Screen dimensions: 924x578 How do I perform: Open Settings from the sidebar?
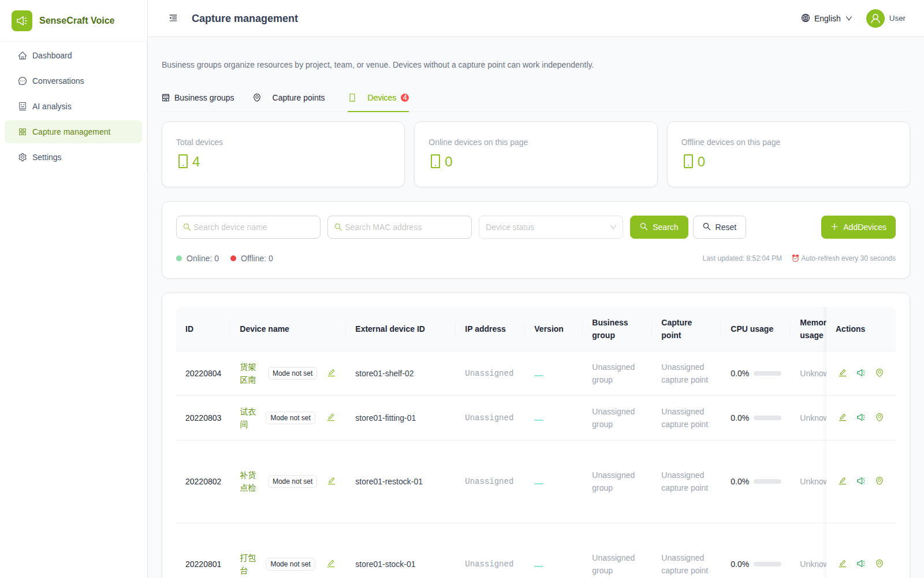click(x=73, y=157)
